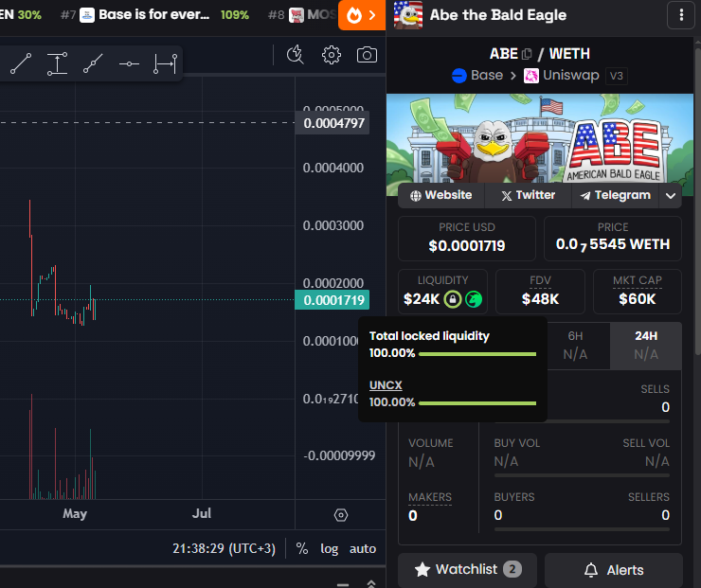
Task: Select the vertical measure drawing tool
Action: click(57, 63)
